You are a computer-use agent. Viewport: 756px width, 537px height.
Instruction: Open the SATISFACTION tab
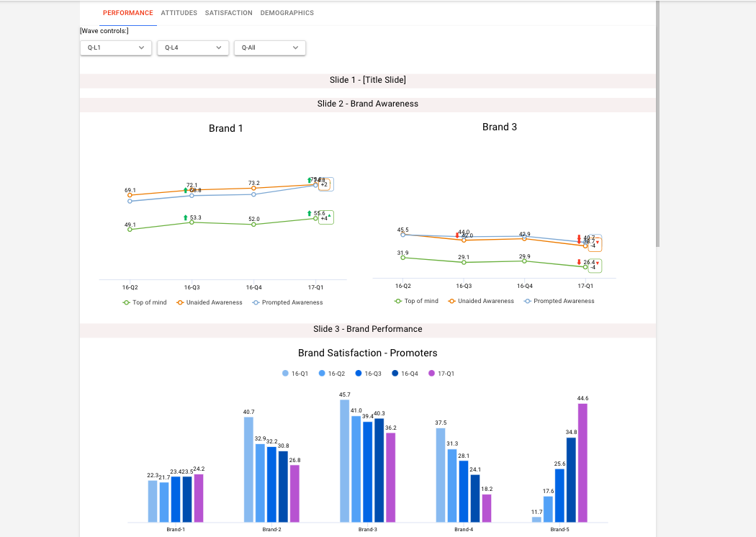228,13
